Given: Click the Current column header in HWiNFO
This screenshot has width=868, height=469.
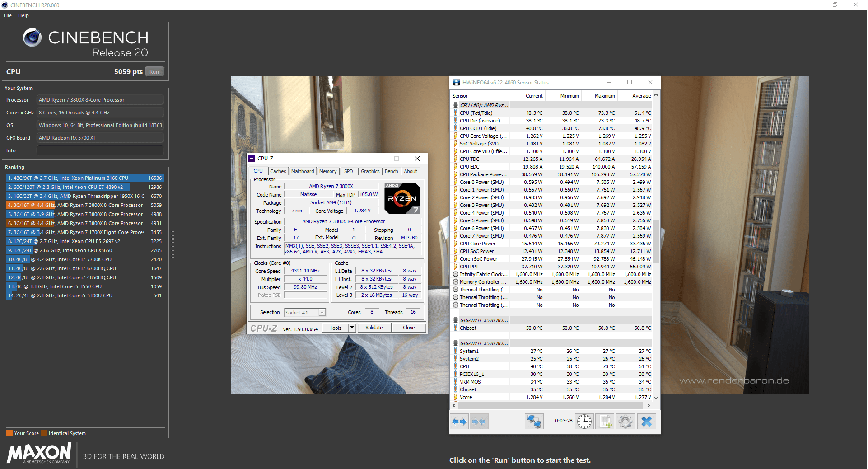Looking at the screenshot, I should click(x=527, y=96).
